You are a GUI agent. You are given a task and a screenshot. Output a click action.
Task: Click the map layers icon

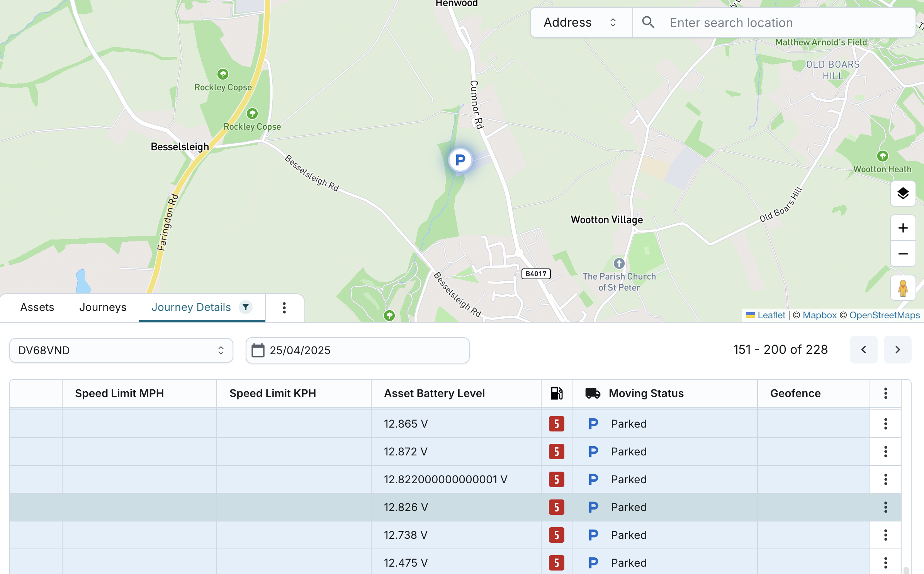[x=903, y=193]
